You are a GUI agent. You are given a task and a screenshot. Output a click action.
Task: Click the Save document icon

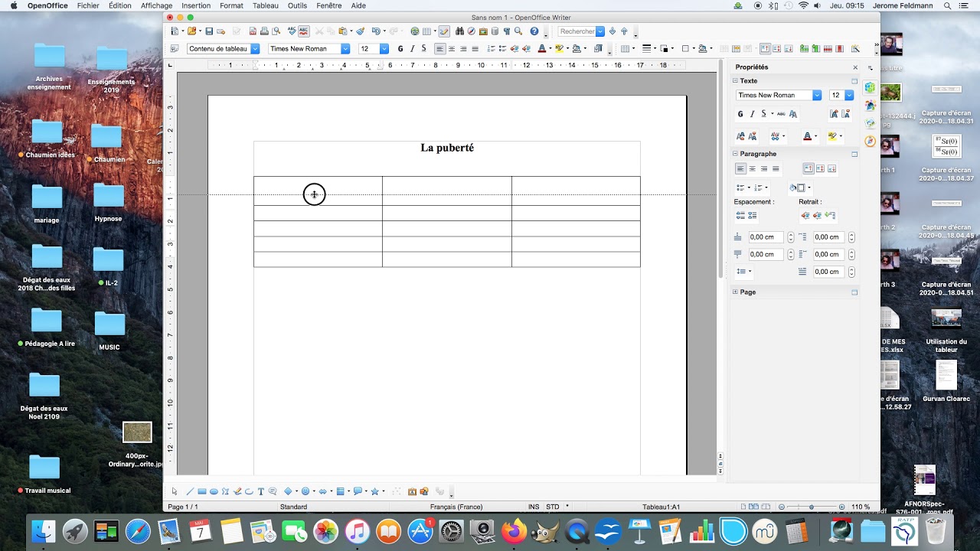click(x=209, y=31)
